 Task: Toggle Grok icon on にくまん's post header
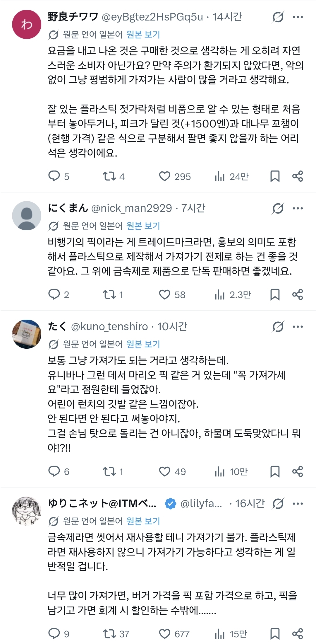(278, 209)
